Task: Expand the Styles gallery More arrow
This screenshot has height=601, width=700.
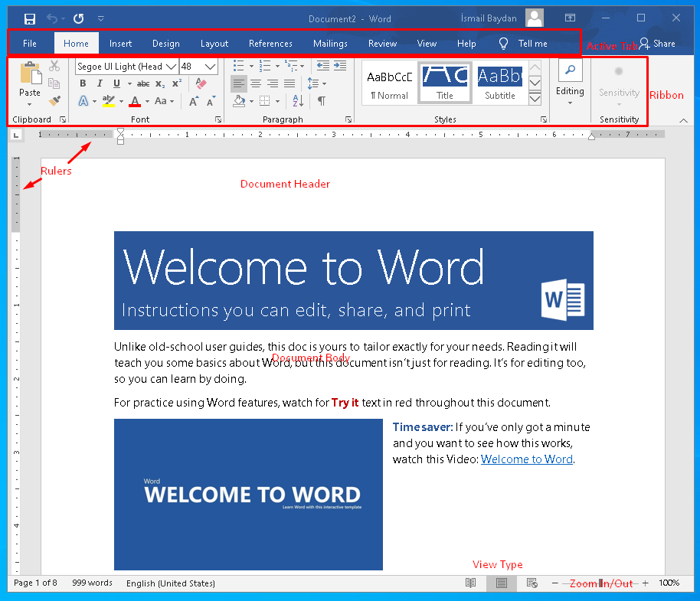Action: [x=535, y=99]
